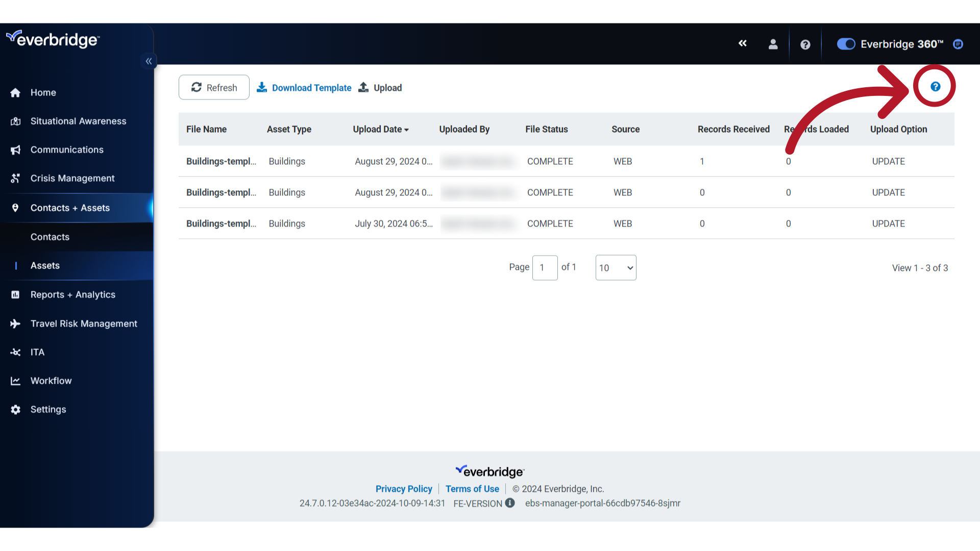The width and height of the screenshot is (980, 551).
Task: Click the Settings gear icon
Action: pyautogui.click(x=15, y=410)
